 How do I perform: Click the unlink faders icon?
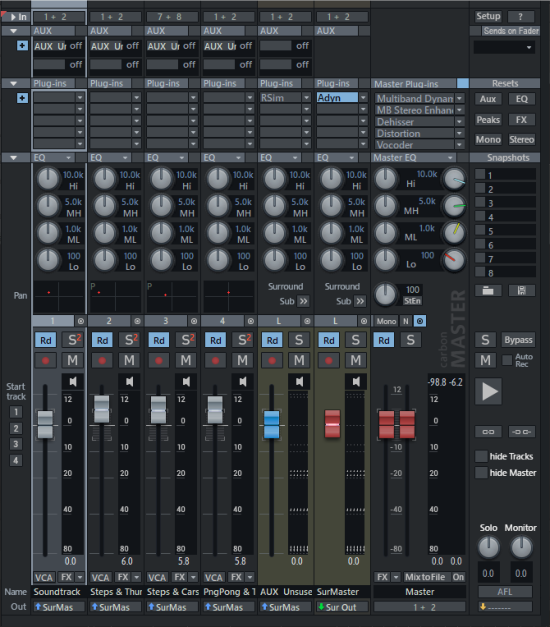coord(522,432)
